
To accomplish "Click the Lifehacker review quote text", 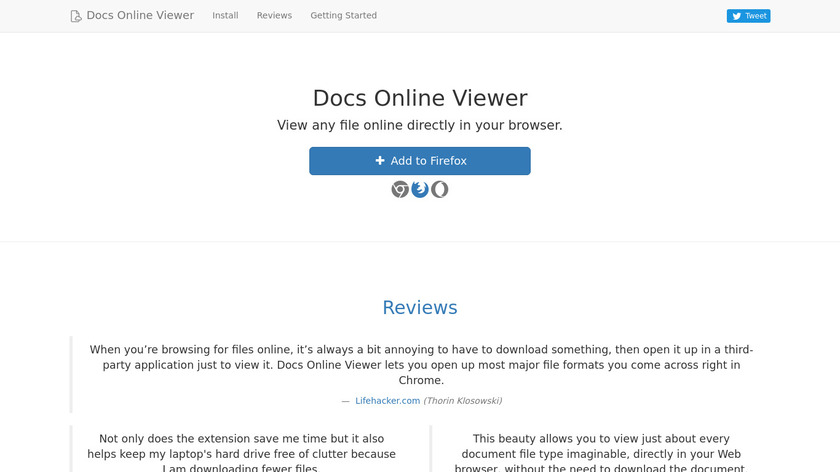I will click(x=421, y=365).
